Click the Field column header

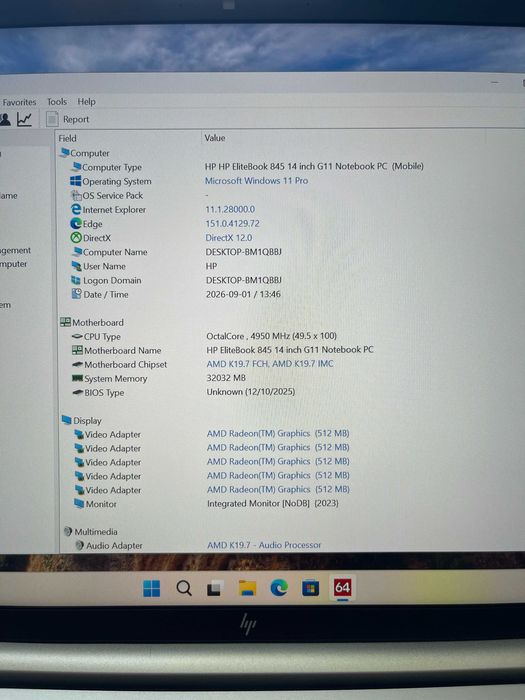67,138
